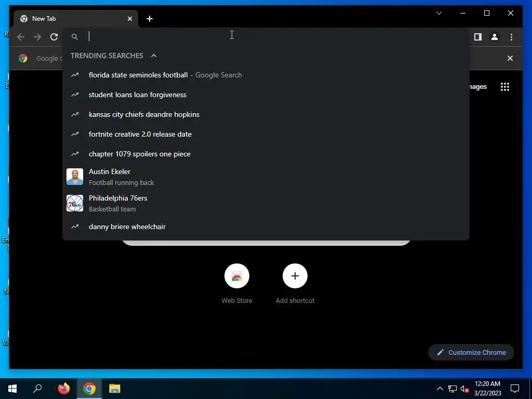Viewport: 532px width, 399px height.
Task: Click the search magnifier icon in omnibox
Action: 75,37
